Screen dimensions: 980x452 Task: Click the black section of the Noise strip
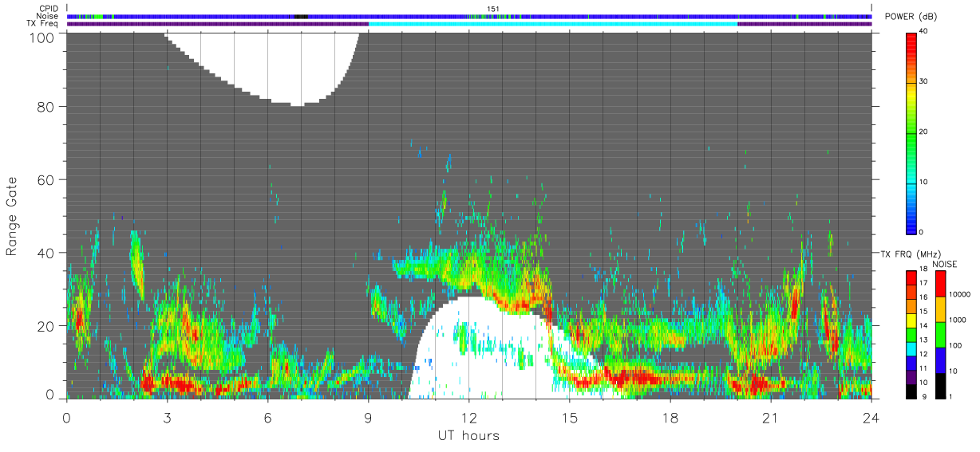tap(301, 16)
